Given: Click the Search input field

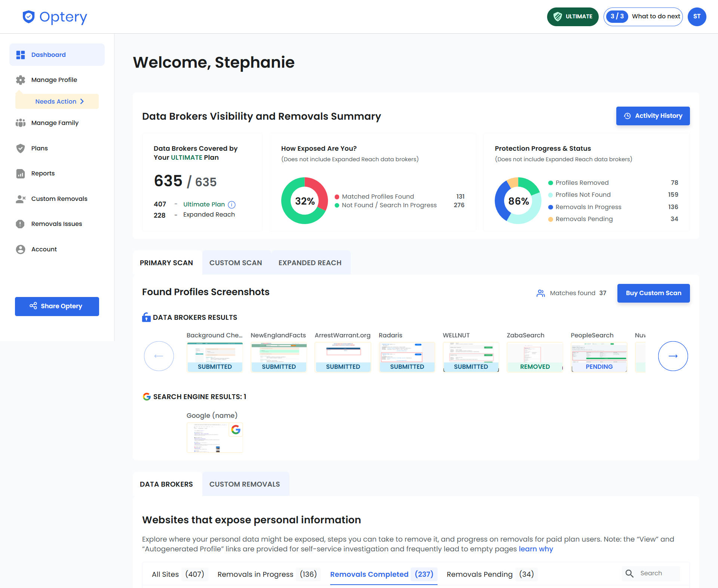Looking at the screenshot, I should (x=651, y=573).
